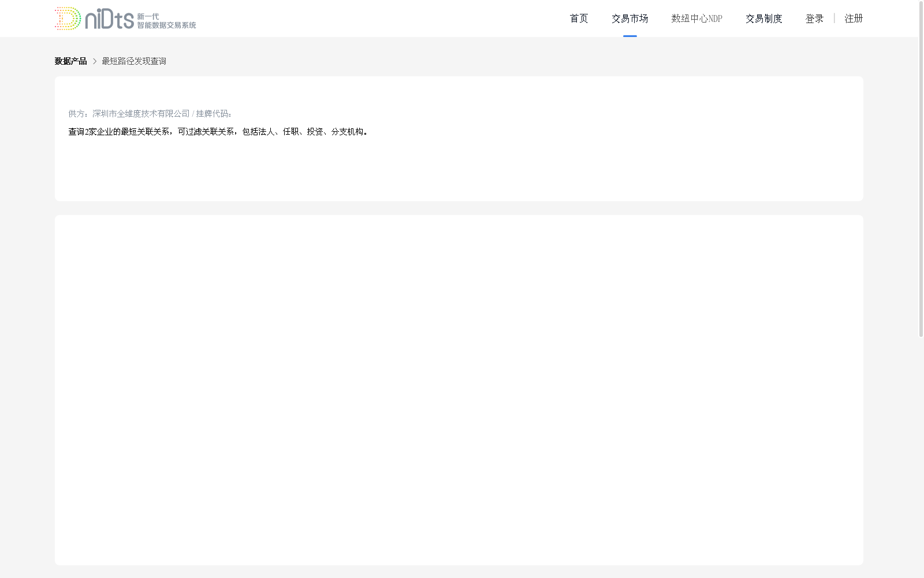Go to 数纽中心NDP

696,18
